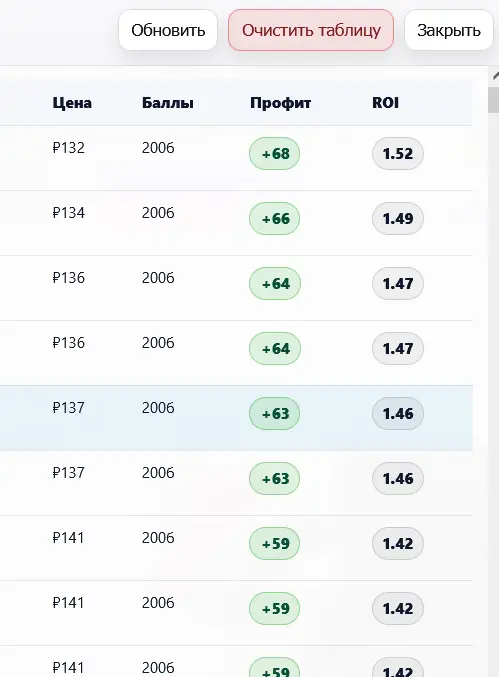Click the 1.49 ROI badge
The image size is (499, 677).
(x=398, y=218)
